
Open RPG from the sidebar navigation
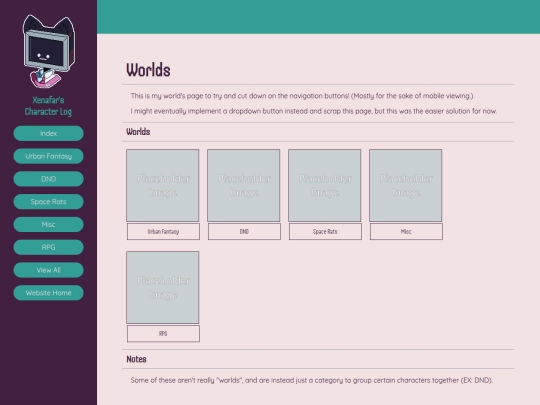click(49, 247)
